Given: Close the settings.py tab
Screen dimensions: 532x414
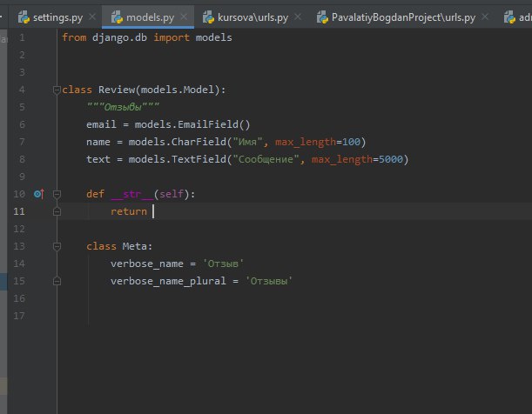Looking at the screenshot, I should click(92, 17).
